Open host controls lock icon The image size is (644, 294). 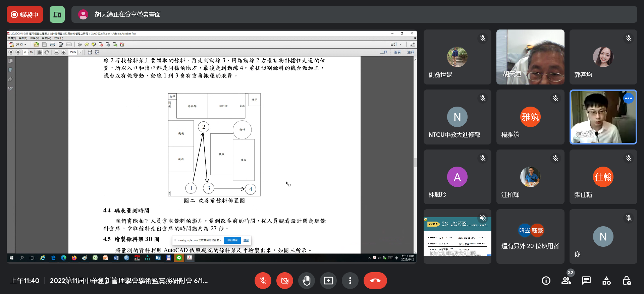pos(627,281)
